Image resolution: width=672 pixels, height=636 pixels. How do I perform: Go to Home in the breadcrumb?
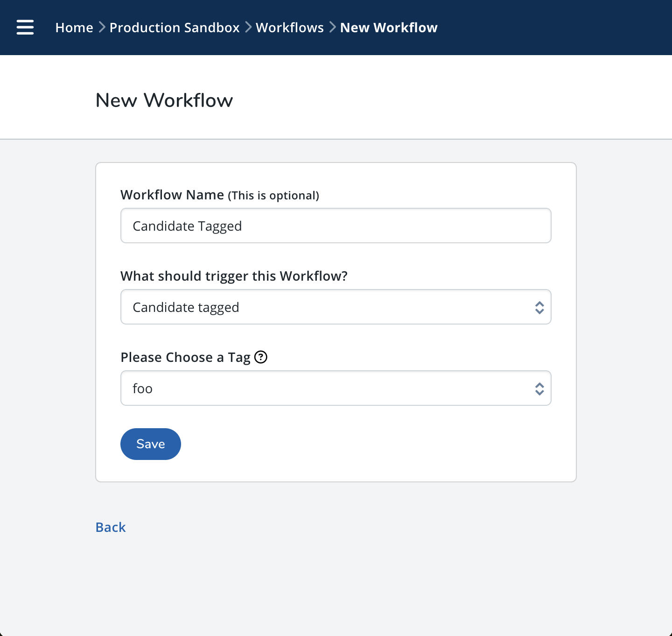(x=74, y=28)
